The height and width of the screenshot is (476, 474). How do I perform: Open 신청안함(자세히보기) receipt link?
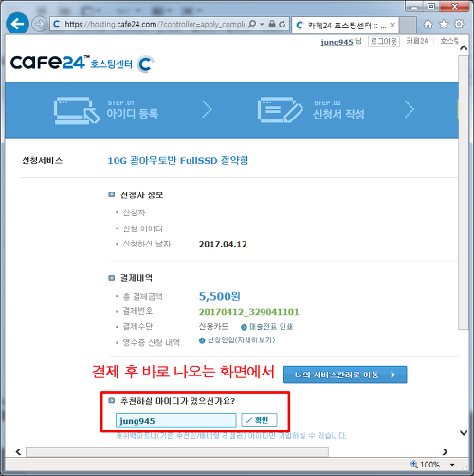click(237, 340)
